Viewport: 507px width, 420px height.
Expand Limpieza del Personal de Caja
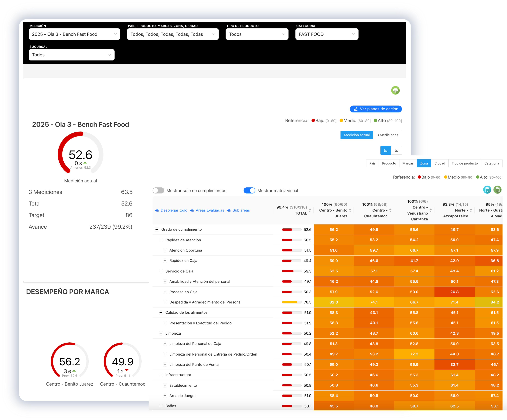coord(165,344)
